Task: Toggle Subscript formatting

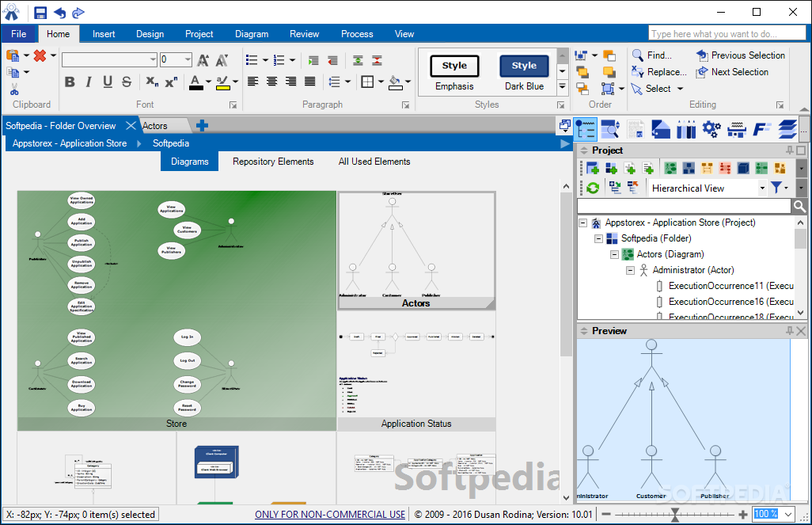Action: (x=152, y=82)
